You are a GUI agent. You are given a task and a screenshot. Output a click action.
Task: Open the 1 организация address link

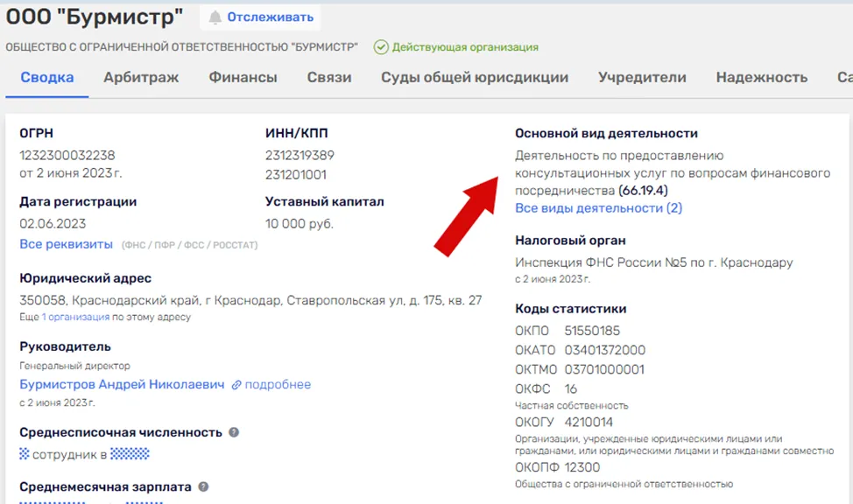pyautogui.click(x=75, y=317)
